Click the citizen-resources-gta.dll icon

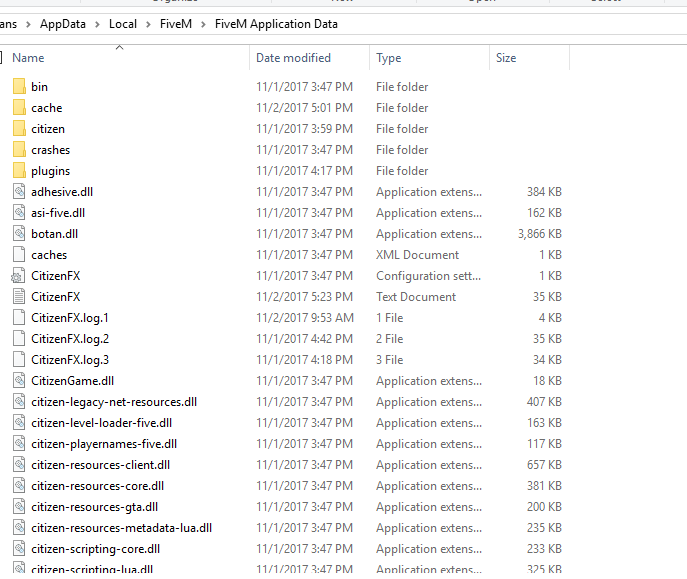19,507
